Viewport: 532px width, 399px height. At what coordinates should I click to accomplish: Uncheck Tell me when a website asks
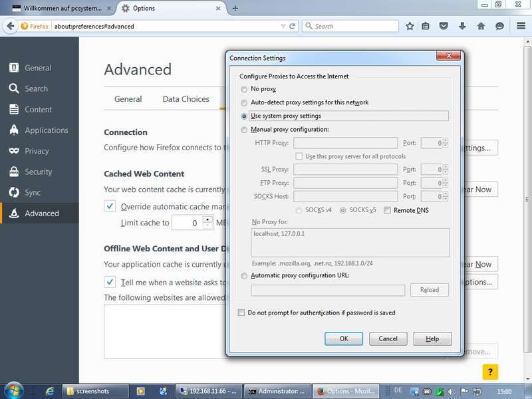click(110, 282)
